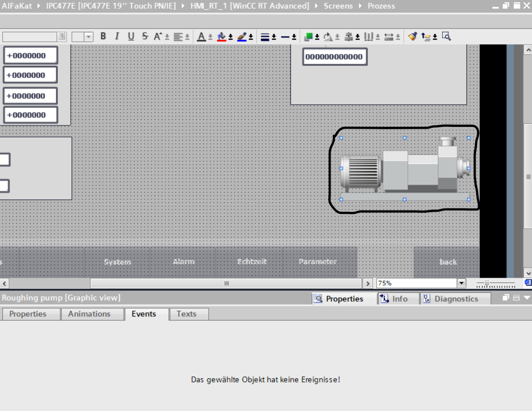Click the zoom selection magnifier icon
The height and width of the screenshot is (411, 532).
(x=446, y=36)
